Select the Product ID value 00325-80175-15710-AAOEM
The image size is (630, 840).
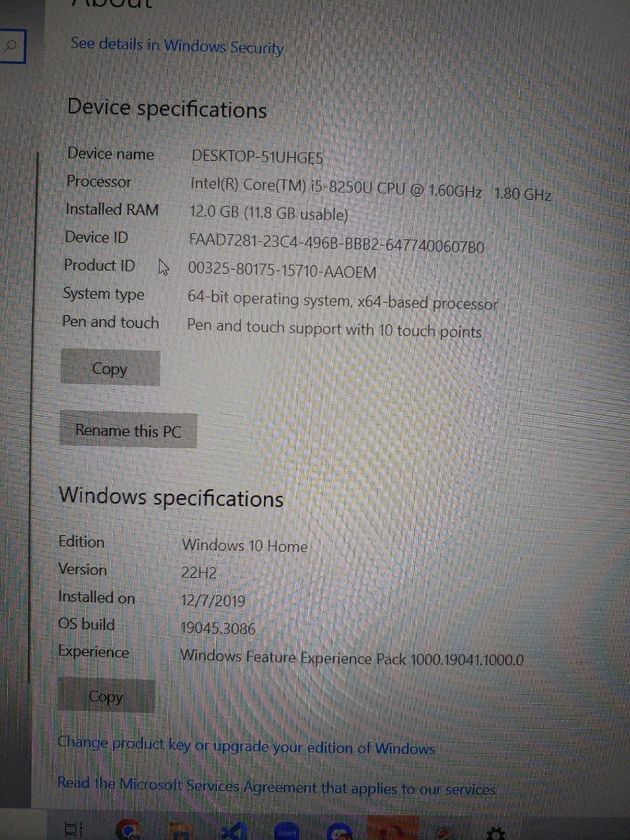coord(282,270)
